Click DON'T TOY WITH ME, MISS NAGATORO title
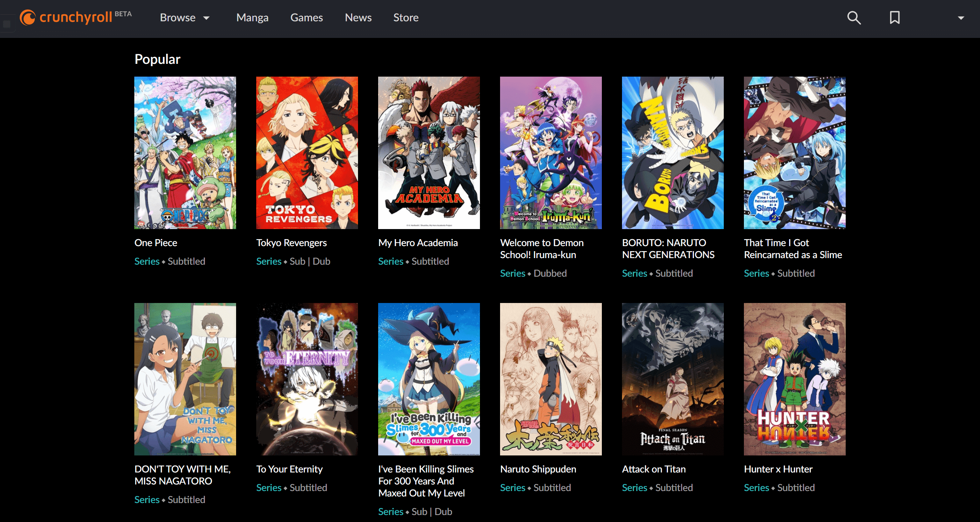980x522 pixels. 183,475
